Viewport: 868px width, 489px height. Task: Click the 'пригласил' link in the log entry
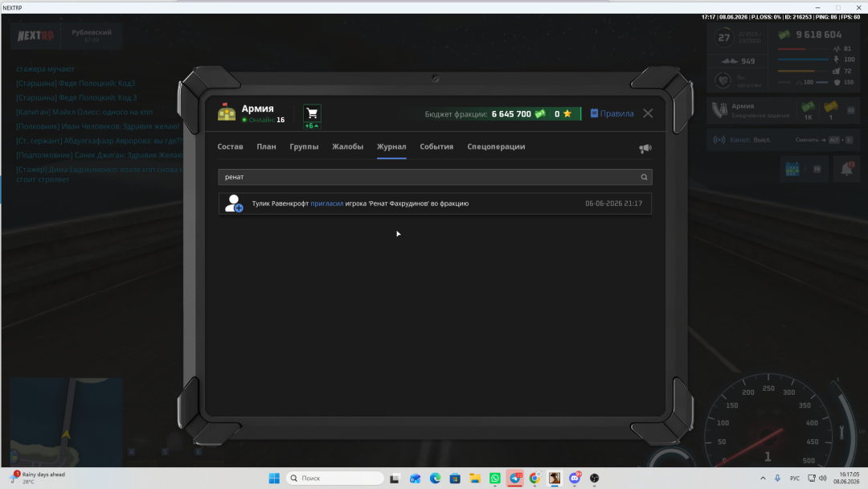pos(326,203)
